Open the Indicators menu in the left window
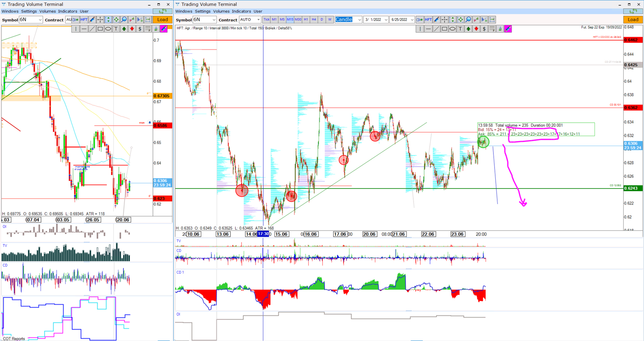The width and height of the screenshot is (644, 341). click(x=67, y=11)
